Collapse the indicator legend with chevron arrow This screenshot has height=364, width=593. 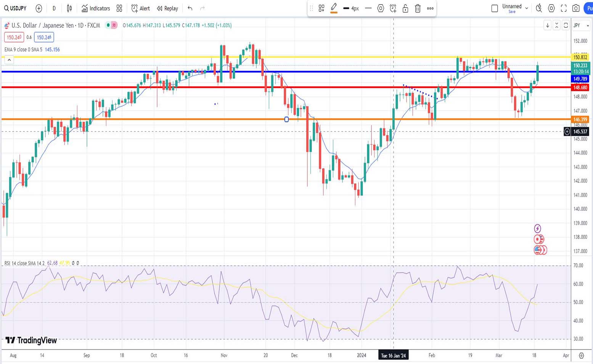9,60
